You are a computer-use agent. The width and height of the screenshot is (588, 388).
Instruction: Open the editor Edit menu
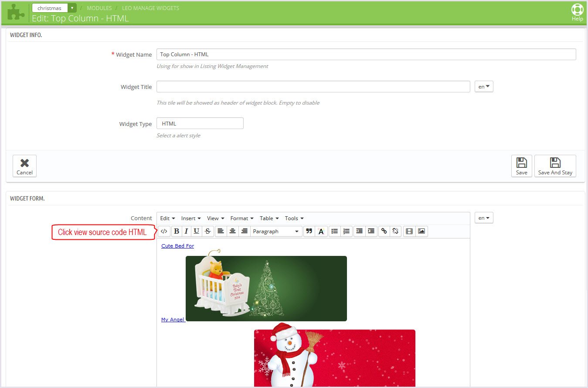point(167,218)
